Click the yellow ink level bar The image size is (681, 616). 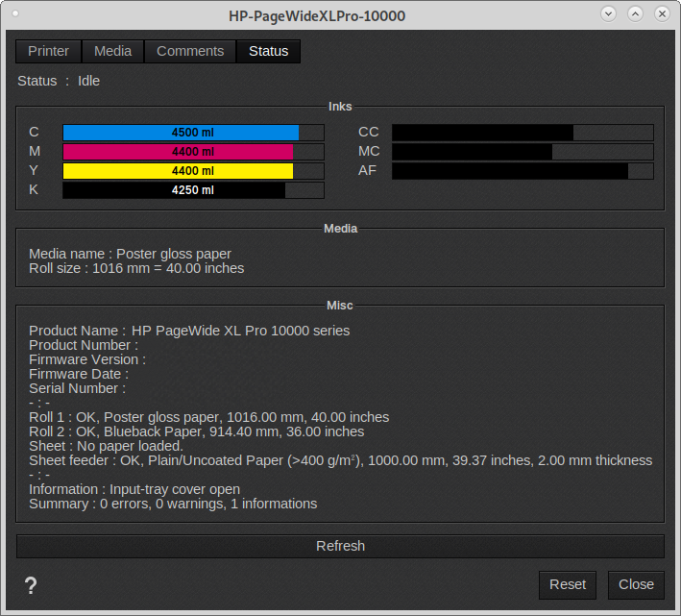[x=193, y=171]
